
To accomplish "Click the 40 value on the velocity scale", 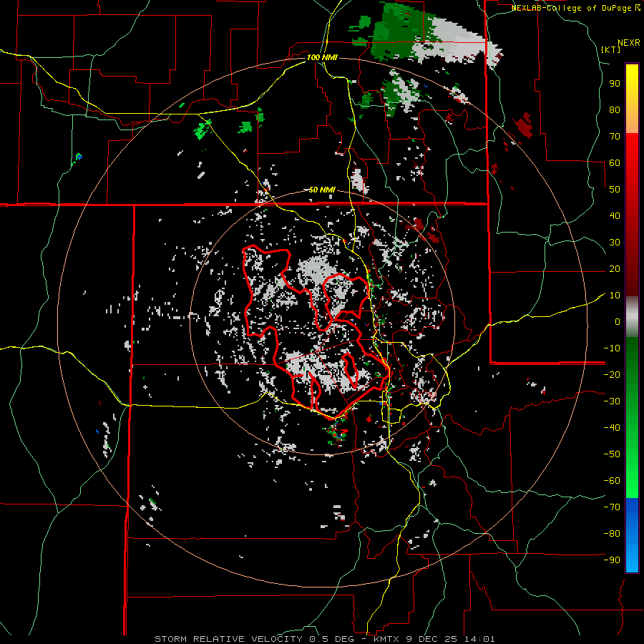I will 615,216.
